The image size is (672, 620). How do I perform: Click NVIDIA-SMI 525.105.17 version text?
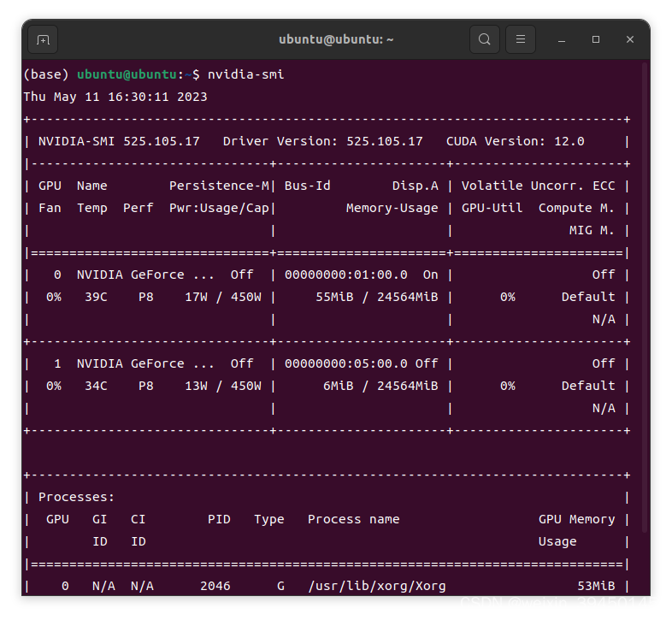(x=119, y=141)
